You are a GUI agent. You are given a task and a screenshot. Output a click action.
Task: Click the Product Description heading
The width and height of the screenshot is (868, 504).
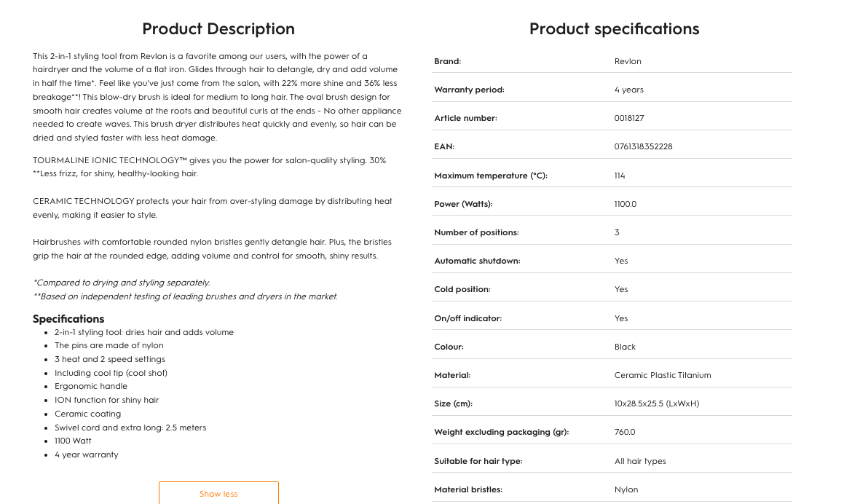218,29
